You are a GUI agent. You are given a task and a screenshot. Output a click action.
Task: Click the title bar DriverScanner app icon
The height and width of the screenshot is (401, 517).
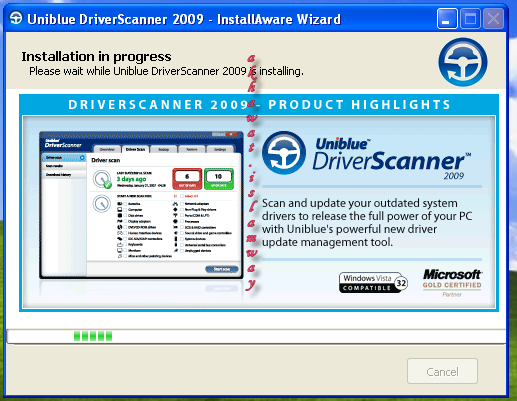16,18
